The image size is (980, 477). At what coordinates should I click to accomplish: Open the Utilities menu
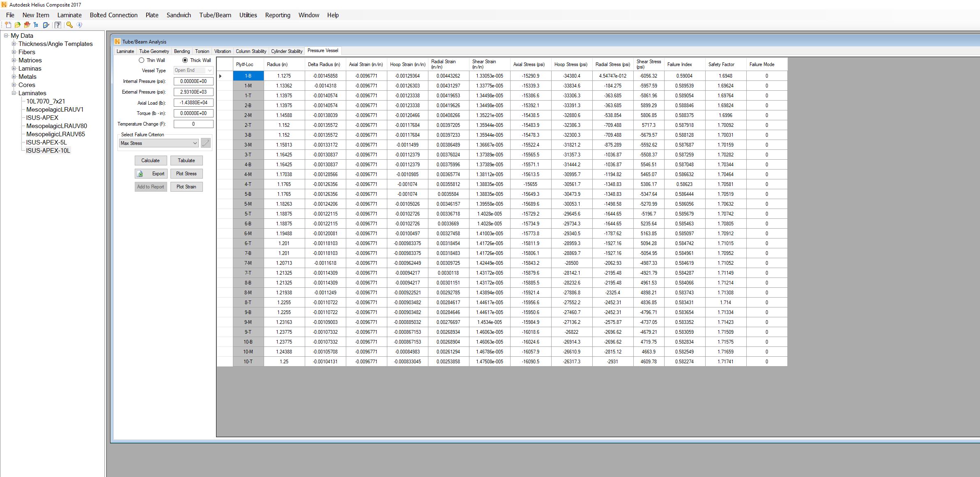[248, 15]
